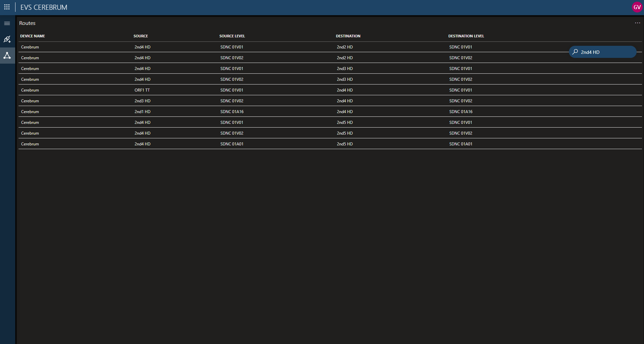The image size is (644, 344).
Task: Select destination 2nd5 HD with level SDNC 01A01
Action: 345,144
